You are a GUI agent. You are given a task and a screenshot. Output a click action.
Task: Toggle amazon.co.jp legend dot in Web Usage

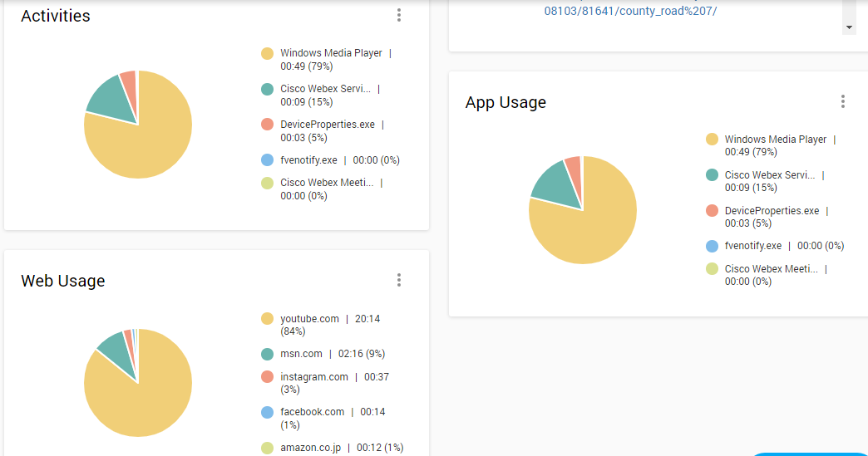coord(268,448)
